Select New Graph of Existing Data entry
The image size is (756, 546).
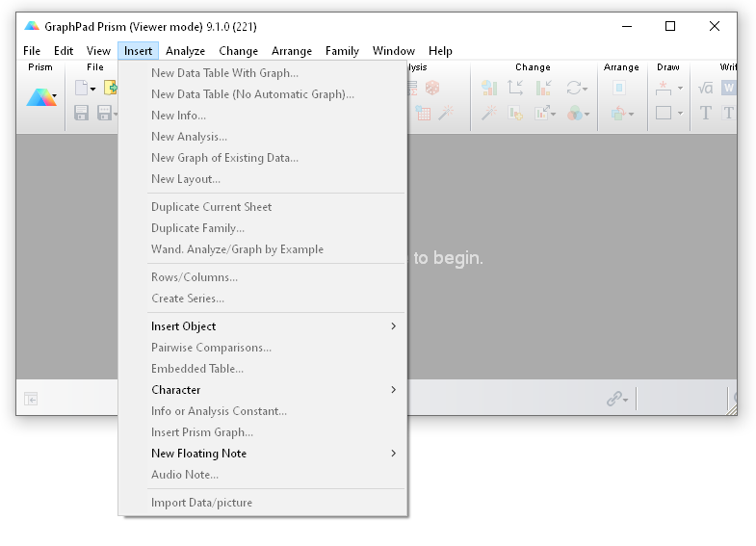point(262,158)
